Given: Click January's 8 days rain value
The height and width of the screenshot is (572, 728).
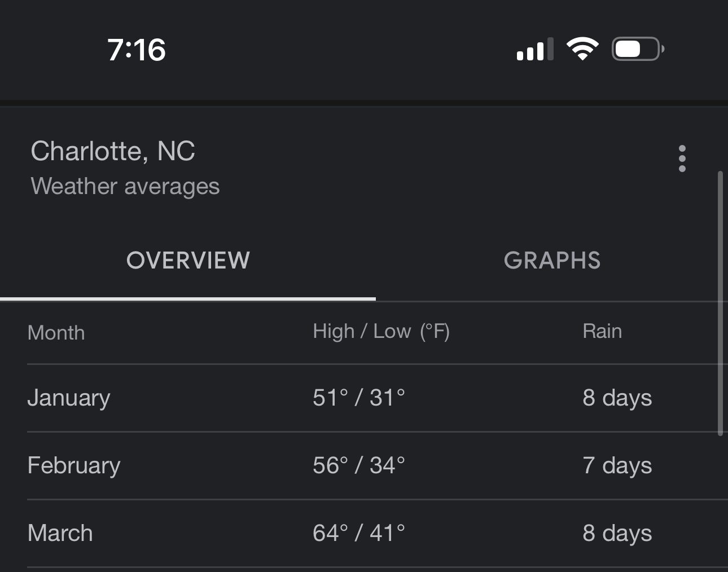Looking at the screenshot, I should pos(617,398).
